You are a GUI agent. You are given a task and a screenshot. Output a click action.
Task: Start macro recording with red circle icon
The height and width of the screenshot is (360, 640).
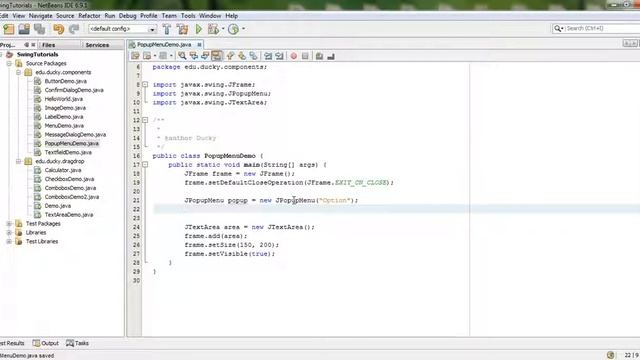pyautogui.click(x=293, y=56)
